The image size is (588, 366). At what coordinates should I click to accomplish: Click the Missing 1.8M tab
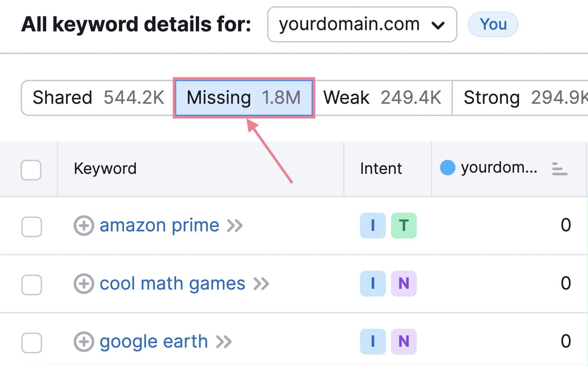tap(244, 98)
